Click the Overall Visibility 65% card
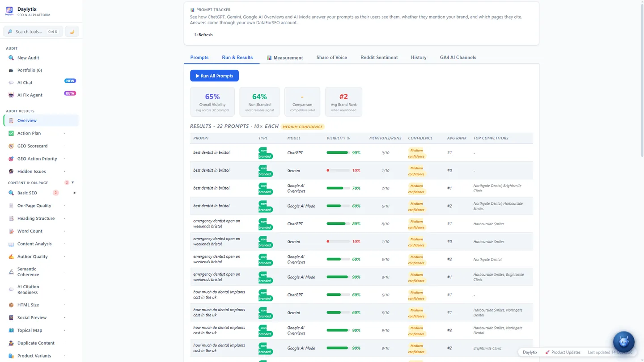This screenshot has width=644, height=362. [x=212, y=102]
